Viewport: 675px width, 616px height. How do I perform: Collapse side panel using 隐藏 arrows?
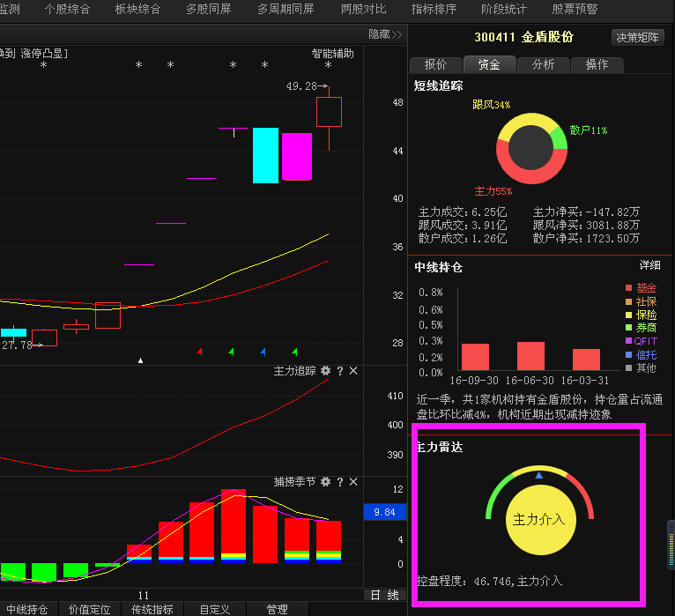tap(385, 34)
